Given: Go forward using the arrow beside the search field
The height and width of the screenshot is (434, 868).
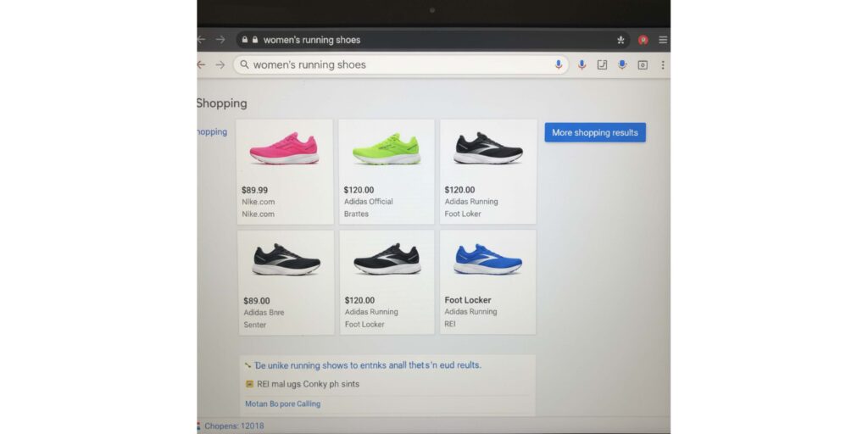Looking at the screenshot, I should tap(220, 64).
